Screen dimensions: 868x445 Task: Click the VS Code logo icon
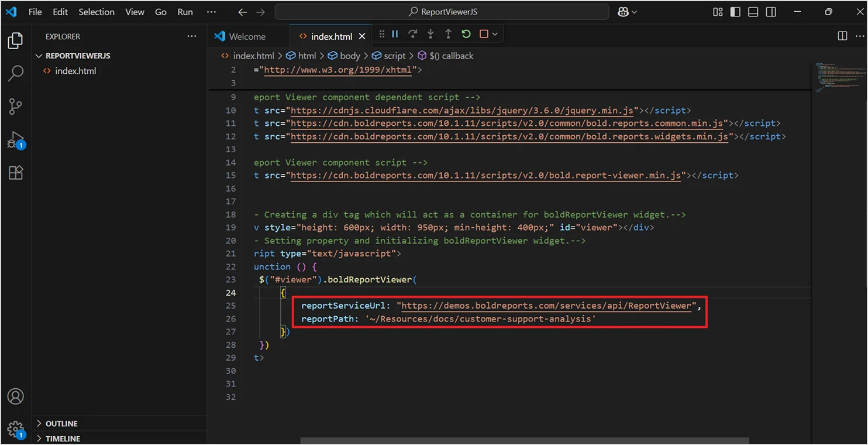(12, 12)
